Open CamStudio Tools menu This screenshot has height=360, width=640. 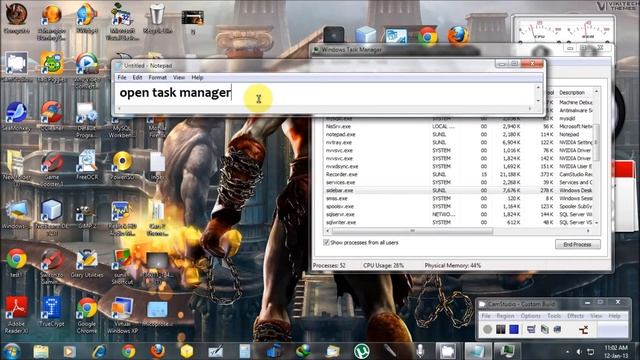point(554,316)
